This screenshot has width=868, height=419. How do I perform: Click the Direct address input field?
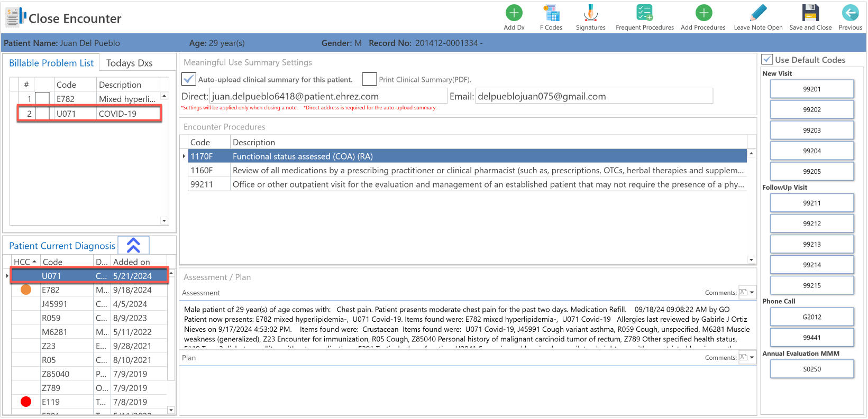328,96
